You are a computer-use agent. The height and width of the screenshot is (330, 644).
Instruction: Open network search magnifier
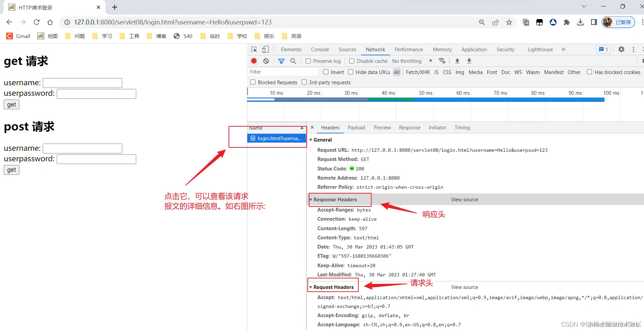(293, 61)
